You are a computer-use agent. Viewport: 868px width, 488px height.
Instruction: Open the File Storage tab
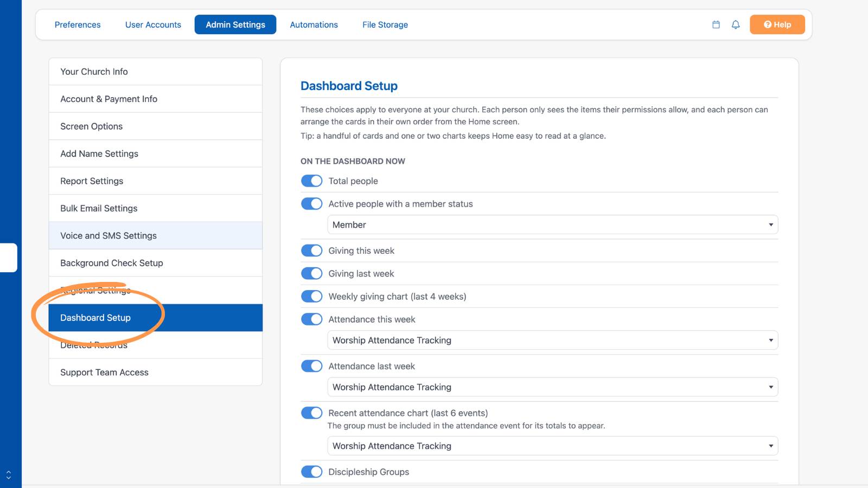[385, 24]
